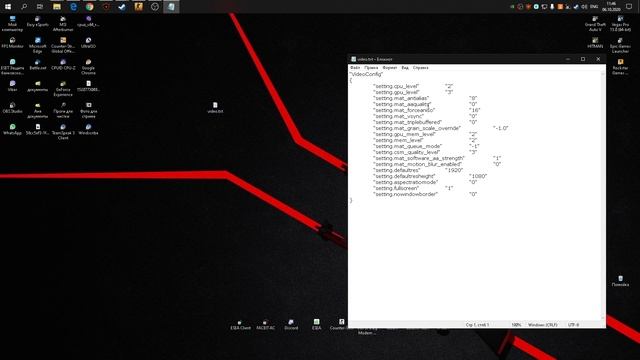Open WhatsApp desktop shortcut
Screen dimensions: 640x360
12,129
